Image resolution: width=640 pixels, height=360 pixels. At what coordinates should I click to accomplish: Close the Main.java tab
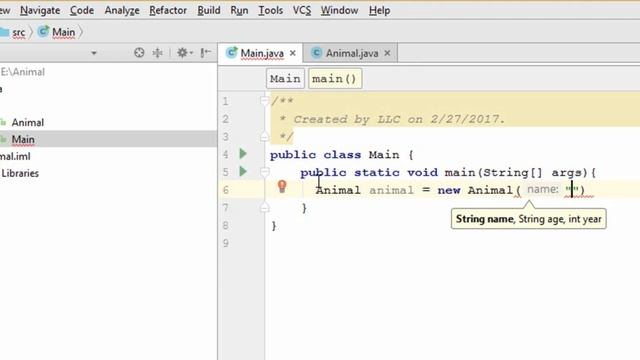[x=293, y=53]
